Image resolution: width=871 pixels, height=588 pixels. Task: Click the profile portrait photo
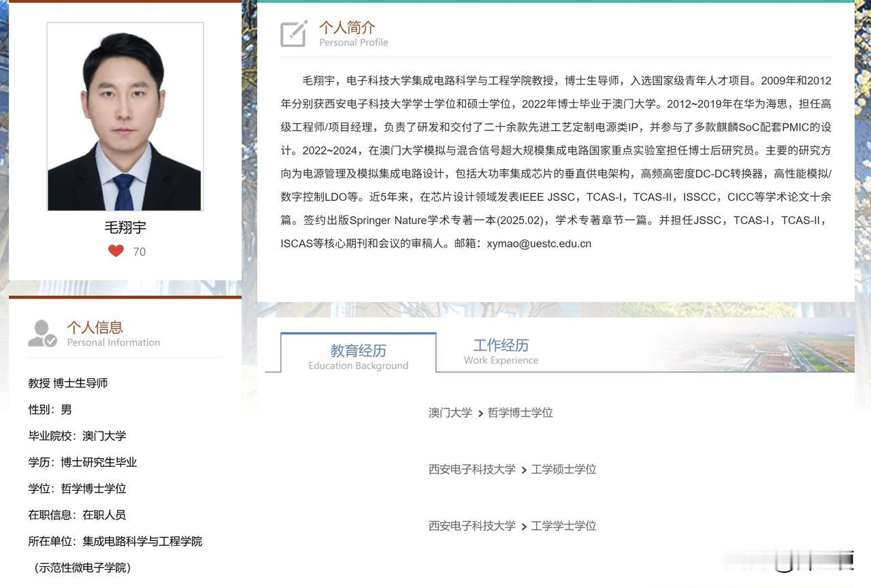tap(125, 116)
